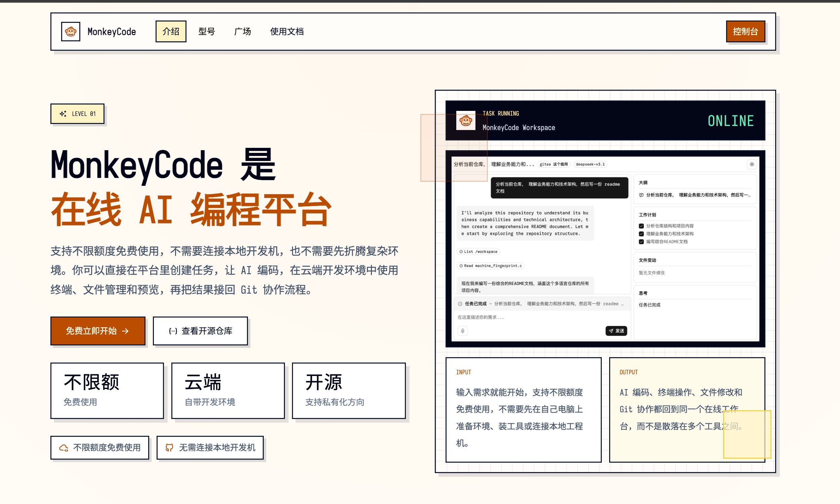
Task: Click the MonkeyCode monkey logo in navbar
Action: 71,32
